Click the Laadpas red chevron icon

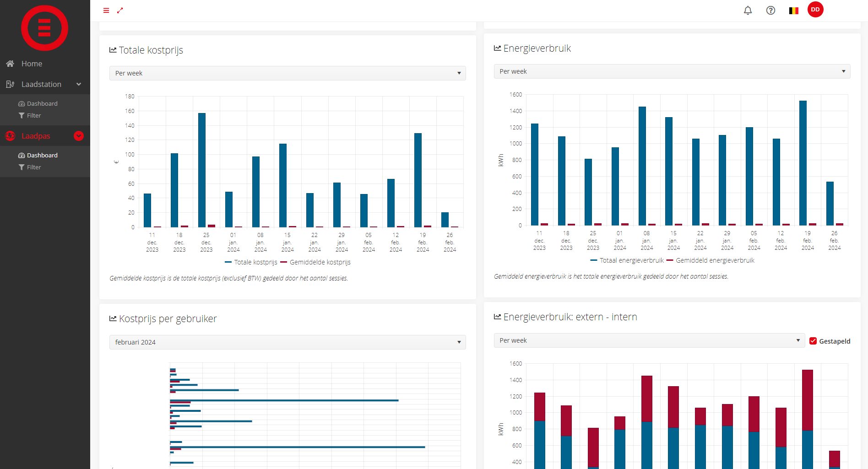pos(79,136)
